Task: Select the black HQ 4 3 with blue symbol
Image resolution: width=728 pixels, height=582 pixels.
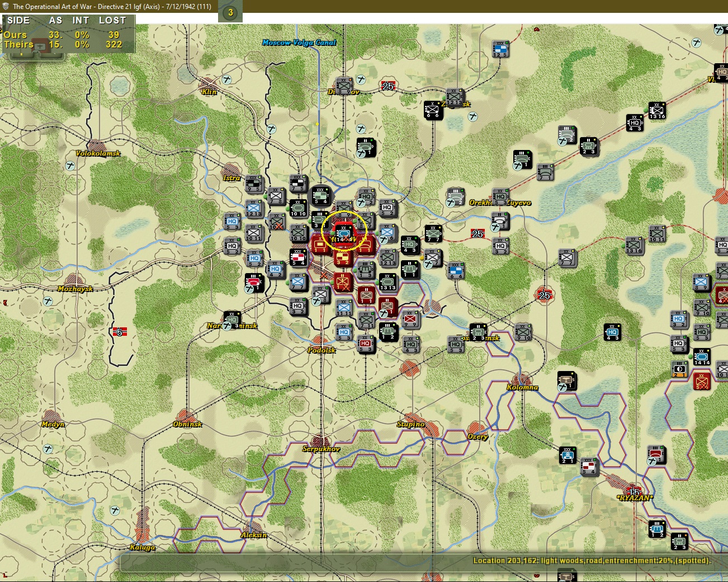Action: click(612, 332)
